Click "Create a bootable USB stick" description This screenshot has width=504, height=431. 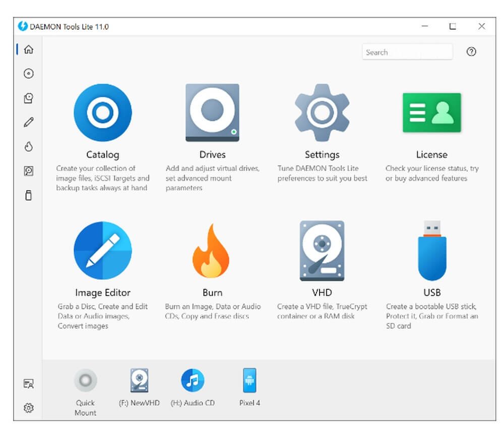[x=432, y=316]
